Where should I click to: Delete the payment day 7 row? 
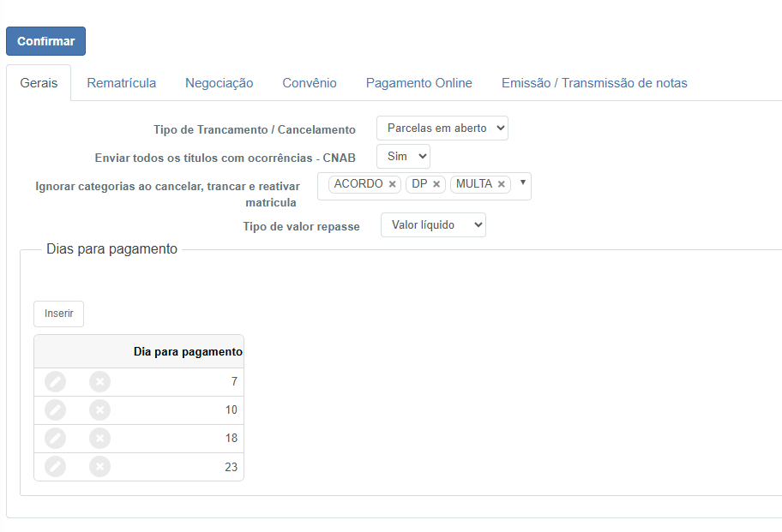click(x=99, y=382)
